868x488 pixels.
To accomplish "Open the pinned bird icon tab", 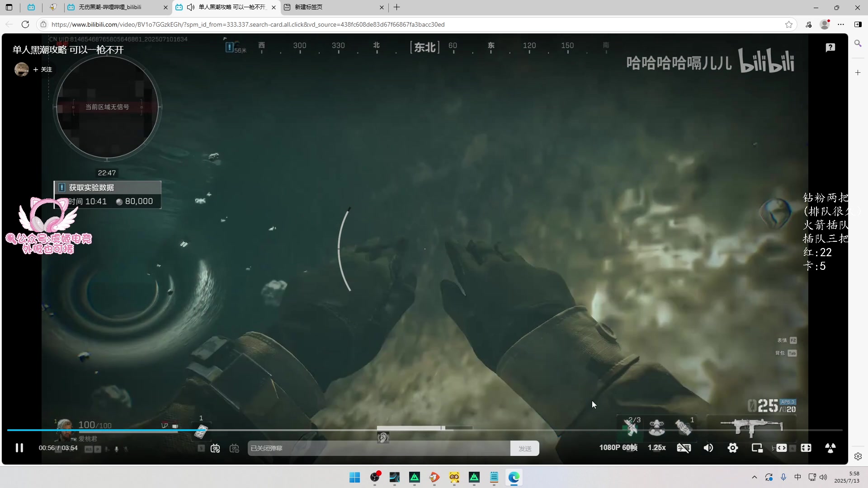I will tap(53, 7).
